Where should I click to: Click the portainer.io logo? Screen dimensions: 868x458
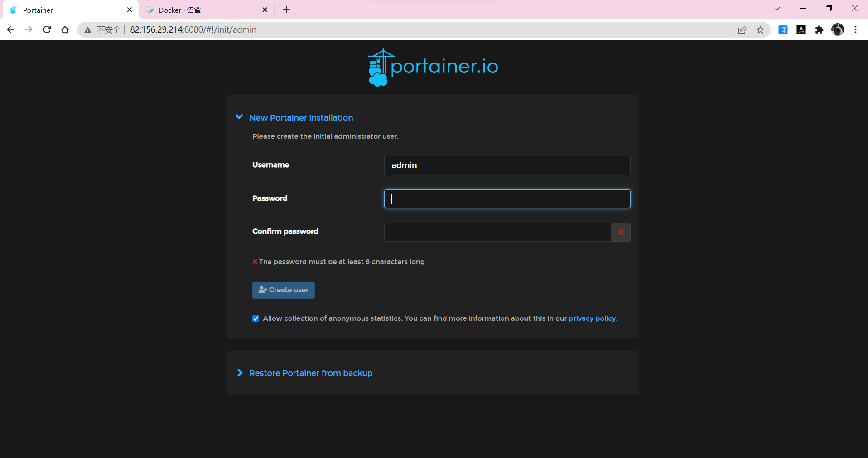[x=433, y=67]
